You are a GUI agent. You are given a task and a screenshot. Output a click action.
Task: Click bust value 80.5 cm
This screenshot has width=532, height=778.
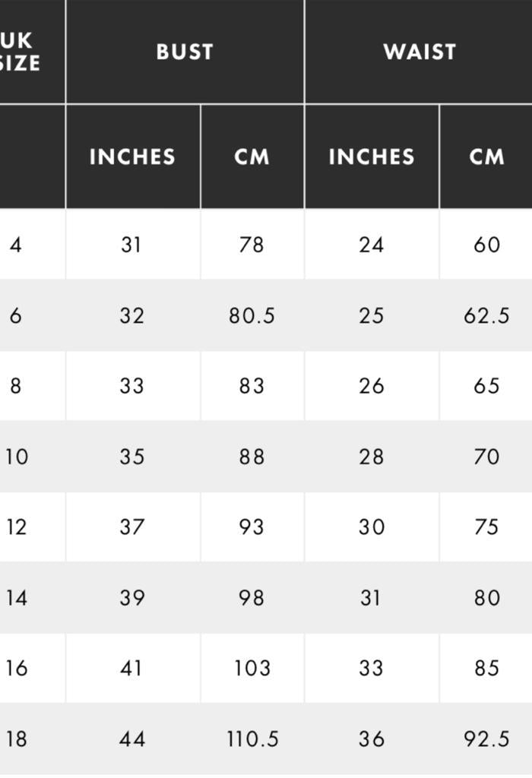[x=252, y=315]
